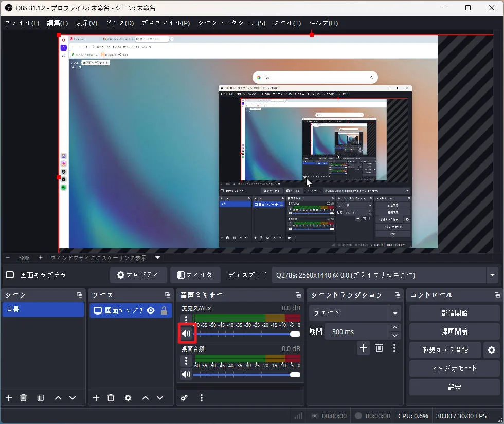The width and height of the screenshot is (504, 424).
Task: Open 設定 settings button
Action: click(455, 387)
